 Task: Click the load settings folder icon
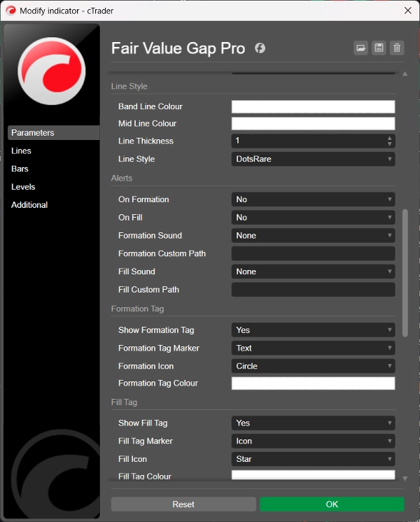click(360, 48)
